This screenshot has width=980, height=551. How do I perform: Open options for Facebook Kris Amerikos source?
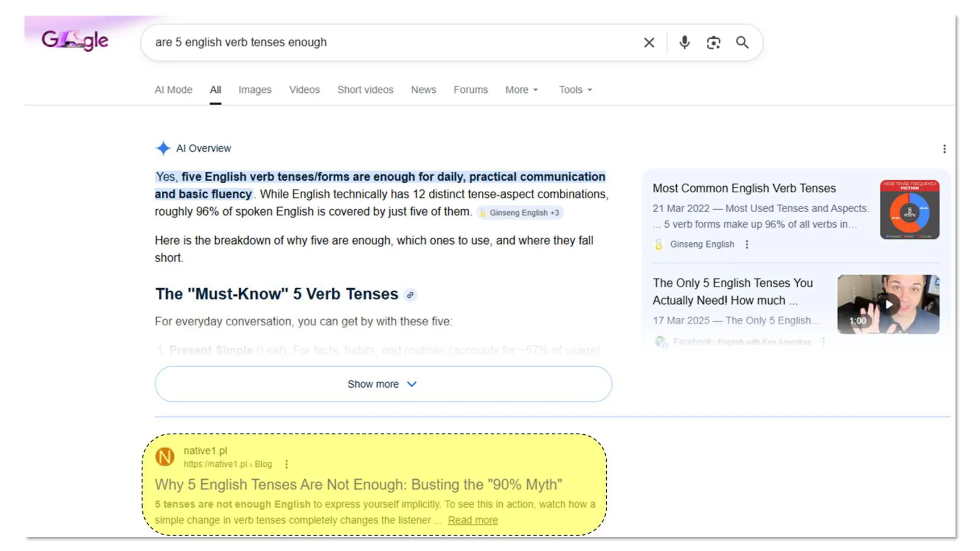pos(823,342)
